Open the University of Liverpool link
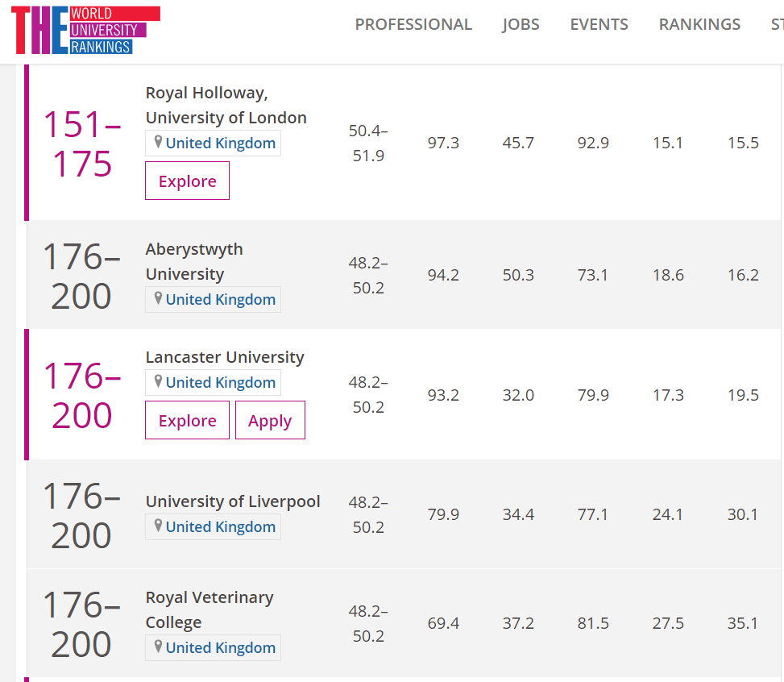Viewport: 784px width, 682px height. [233, 501]
